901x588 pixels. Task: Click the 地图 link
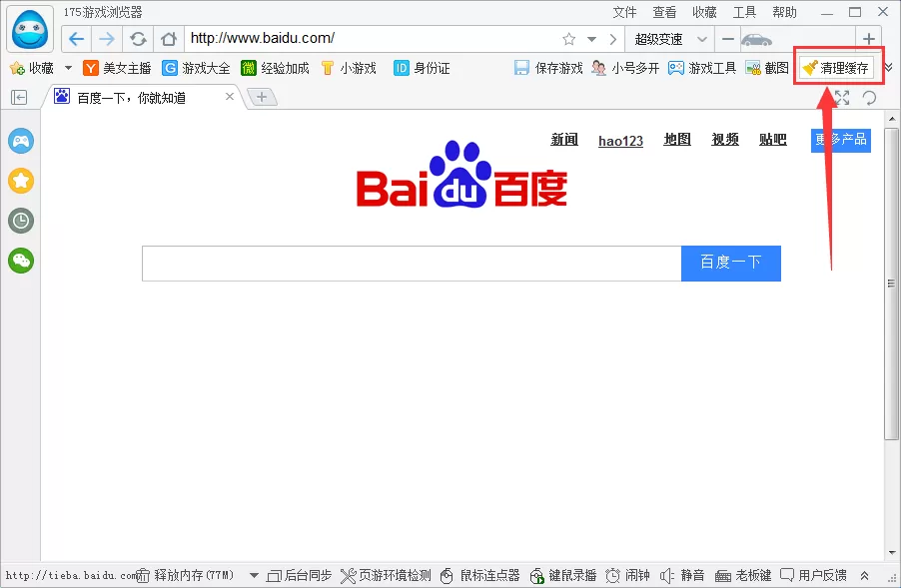(x=677, y=140)
